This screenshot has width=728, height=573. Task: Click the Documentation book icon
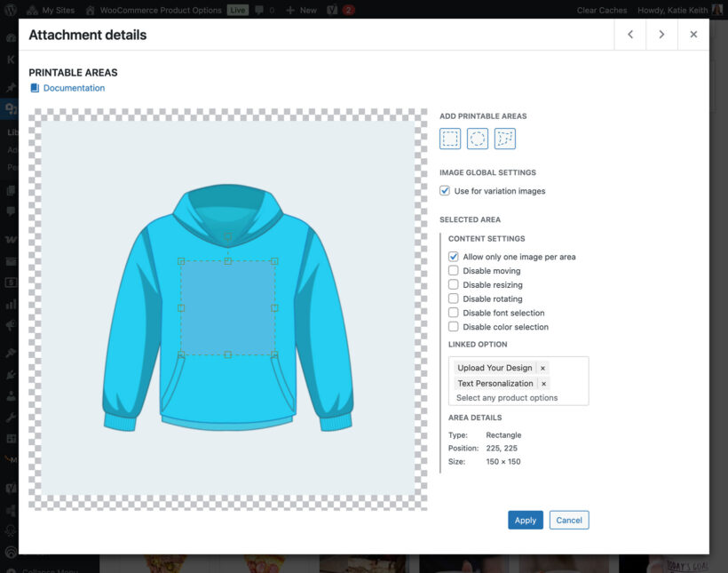34,87
